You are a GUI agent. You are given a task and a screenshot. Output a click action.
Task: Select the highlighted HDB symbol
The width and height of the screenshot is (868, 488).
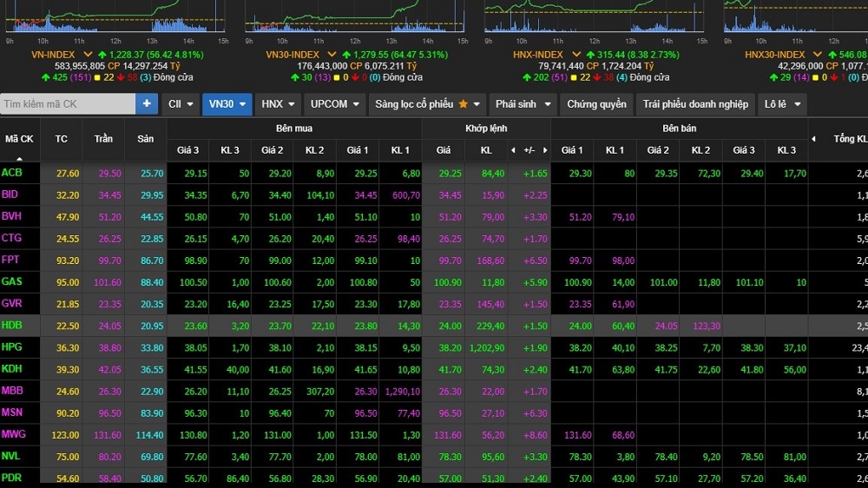11,325
